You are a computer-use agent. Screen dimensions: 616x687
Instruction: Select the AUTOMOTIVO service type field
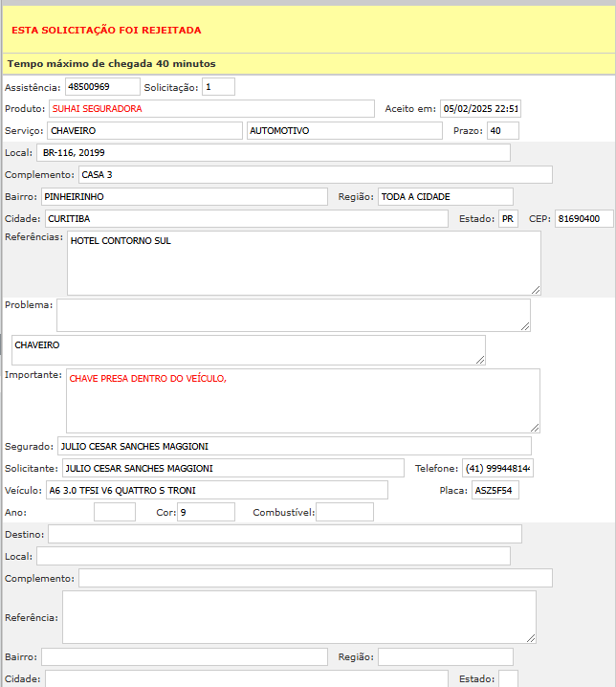pos(344,131)
